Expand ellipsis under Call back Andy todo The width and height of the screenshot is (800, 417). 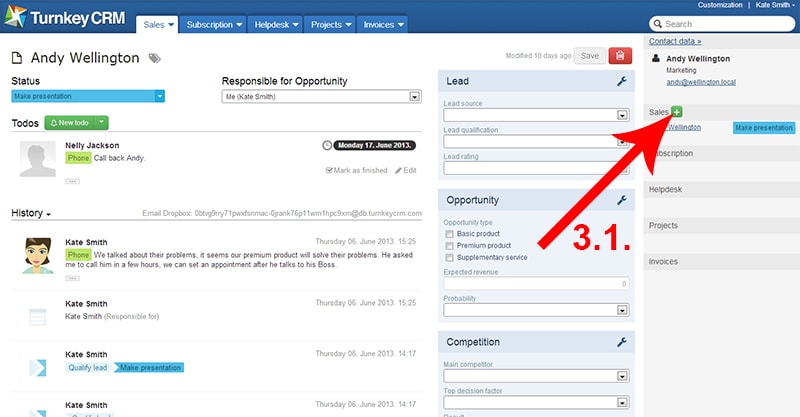tap(72, 181)
